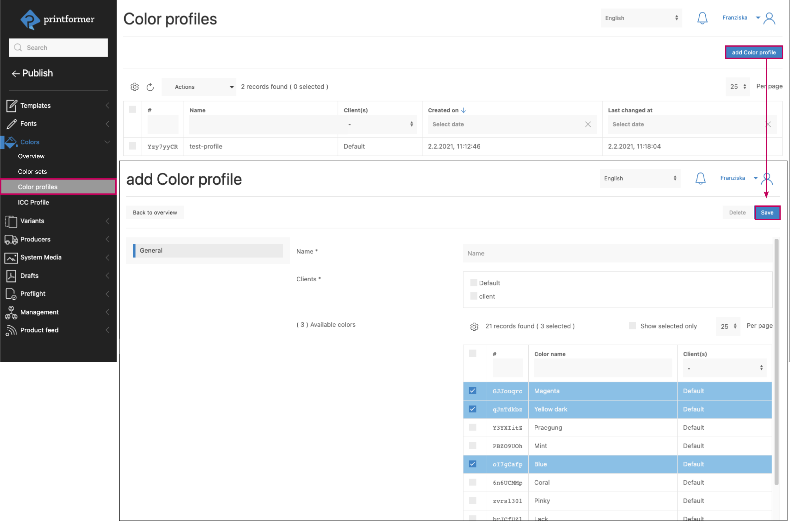
Task: Open table settings gear above profile list
Action: [x=135, y=87]
